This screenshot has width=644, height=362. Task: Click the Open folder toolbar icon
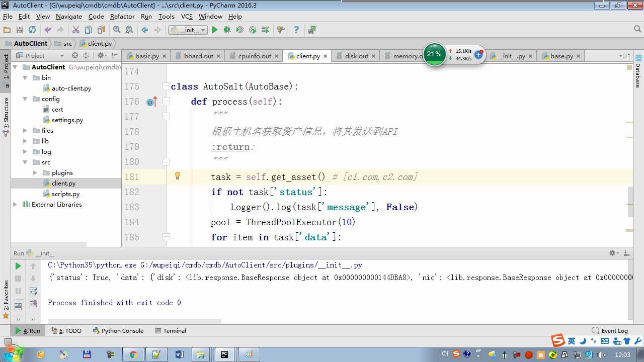(x=7, y=30)
